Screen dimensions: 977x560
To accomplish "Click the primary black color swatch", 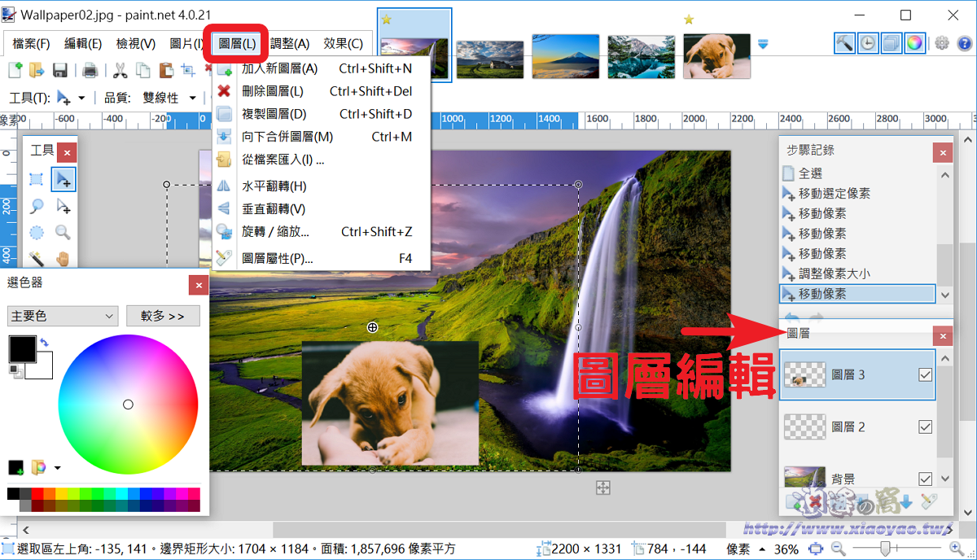I will (22, 349).
